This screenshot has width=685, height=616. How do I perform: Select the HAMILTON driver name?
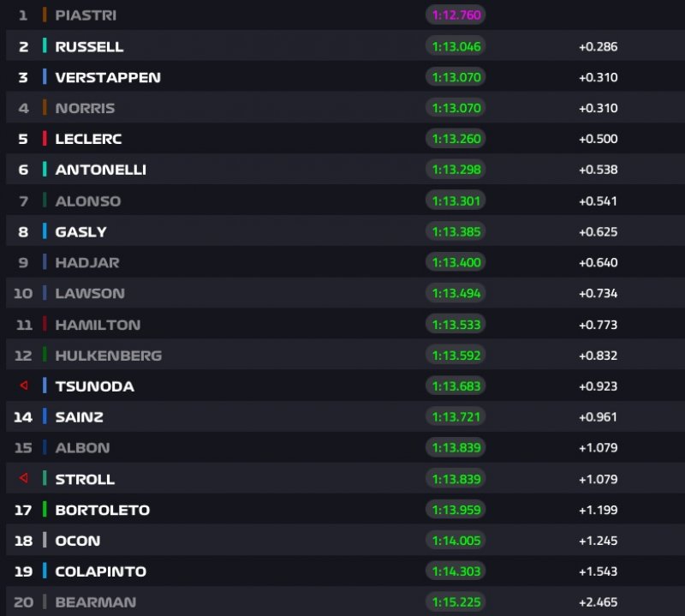tap(98, 325)
